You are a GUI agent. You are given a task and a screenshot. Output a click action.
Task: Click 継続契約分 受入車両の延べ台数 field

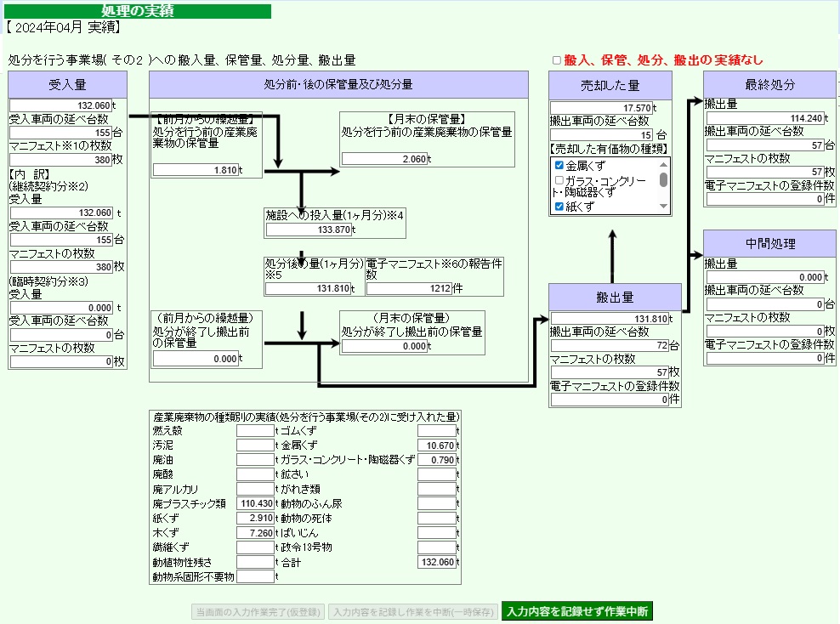[61, 240]
